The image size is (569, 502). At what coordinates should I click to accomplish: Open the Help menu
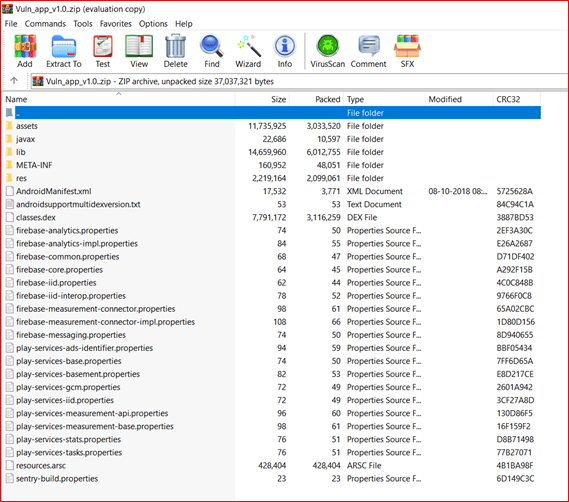(184, 24)
